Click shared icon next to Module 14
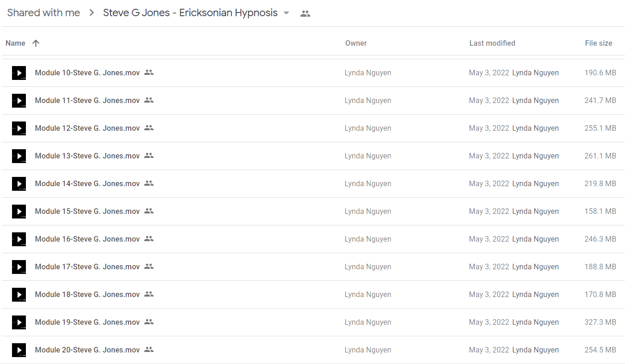Screen dimensions: 625x364 [x=149, y=183]
